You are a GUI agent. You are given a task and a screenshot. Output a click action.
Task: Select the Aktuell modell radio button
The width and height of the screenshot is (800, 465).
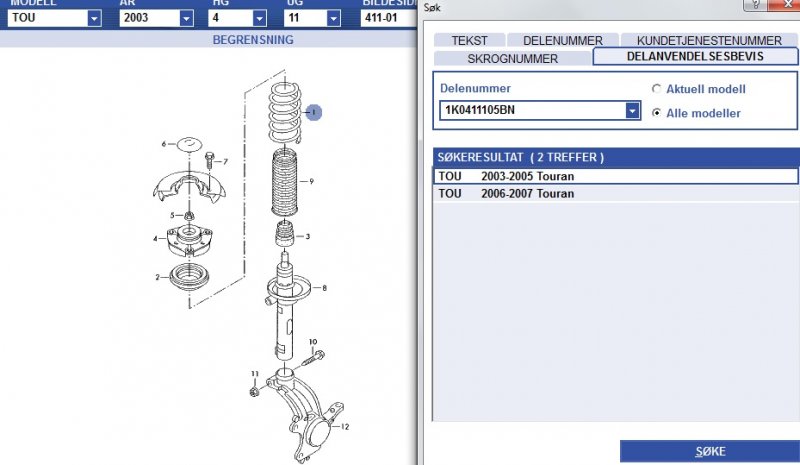coord(657,89)
